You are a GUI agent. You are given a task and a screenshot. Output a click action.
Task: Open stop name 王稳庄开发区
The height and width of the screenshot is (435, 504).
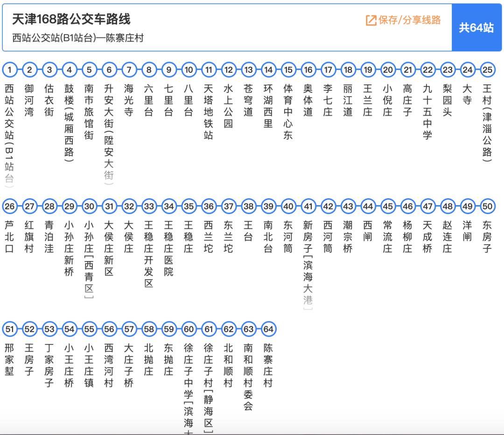149,254
